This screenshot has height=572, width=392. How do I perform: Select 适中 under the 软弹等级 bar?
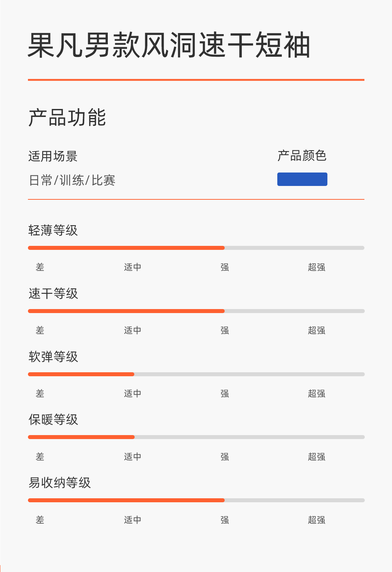coord(132,394)
